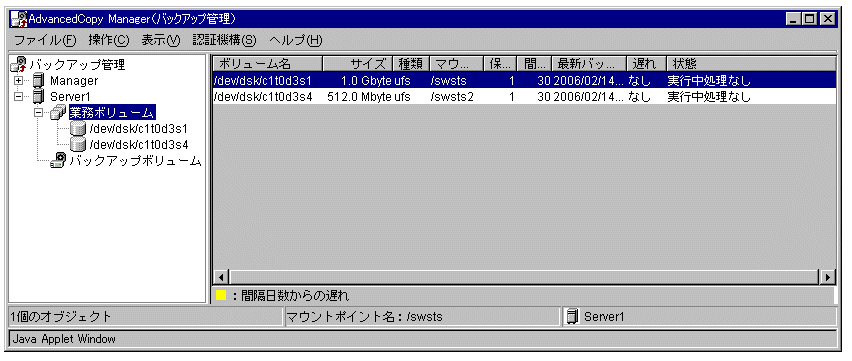Maximize the AdvancedCopy Manager window
The image size is (852, 361).
click(x=810, y=19)
